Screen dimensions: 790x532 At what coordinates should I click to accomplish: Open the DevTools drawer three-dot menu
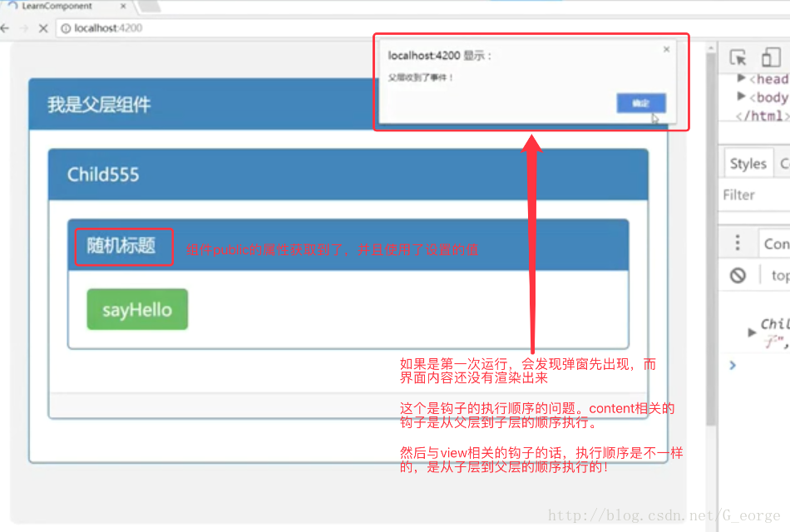[x=738, y=243]
